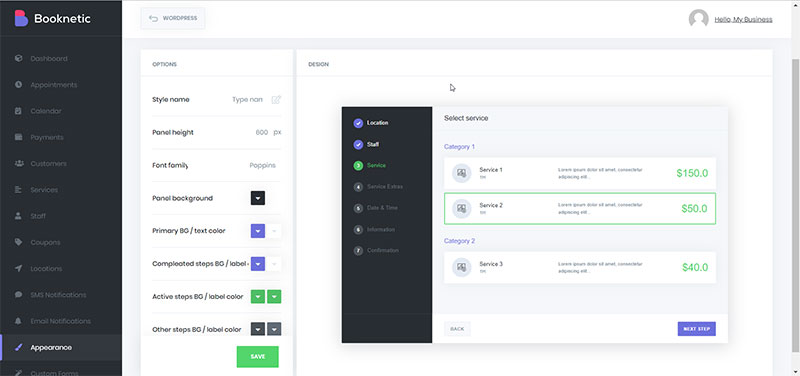800x376 pixels.
Task: Click the Staff step checkmark icon
Action: pos(358,144)
